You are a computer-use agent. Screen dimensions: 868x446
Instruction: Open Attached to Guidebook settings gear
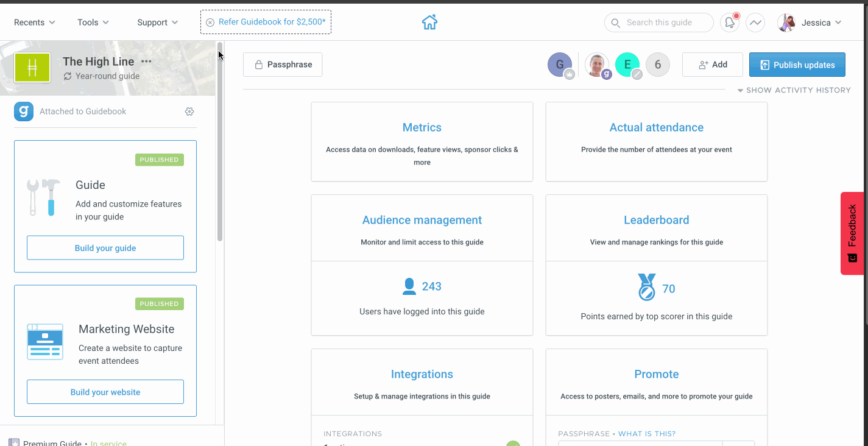[189, 111]
